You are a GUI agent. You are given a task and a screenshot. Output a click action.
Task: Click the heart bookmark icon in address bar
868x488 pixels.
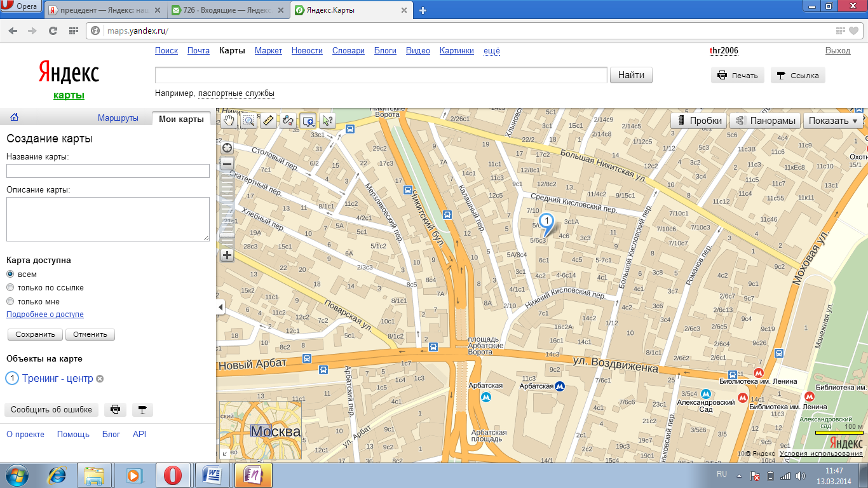[x=854, y=30]
